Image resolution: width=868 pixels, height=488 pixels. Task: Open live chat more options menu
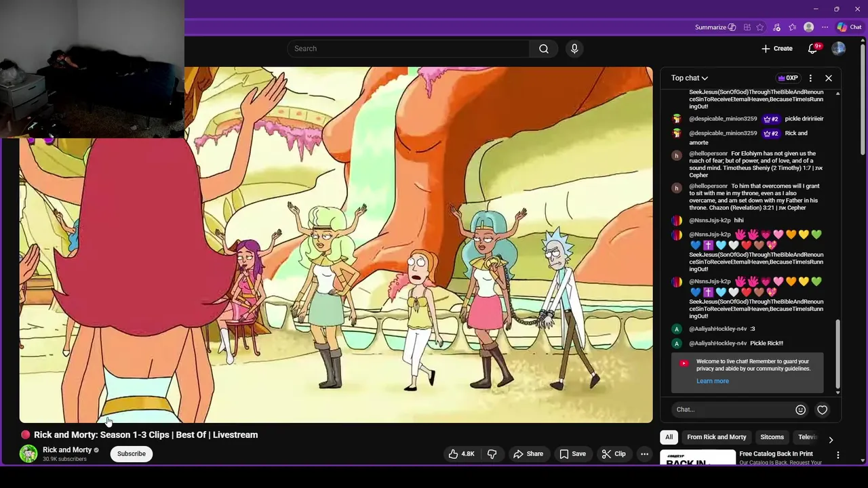click(x=810, y=78)
